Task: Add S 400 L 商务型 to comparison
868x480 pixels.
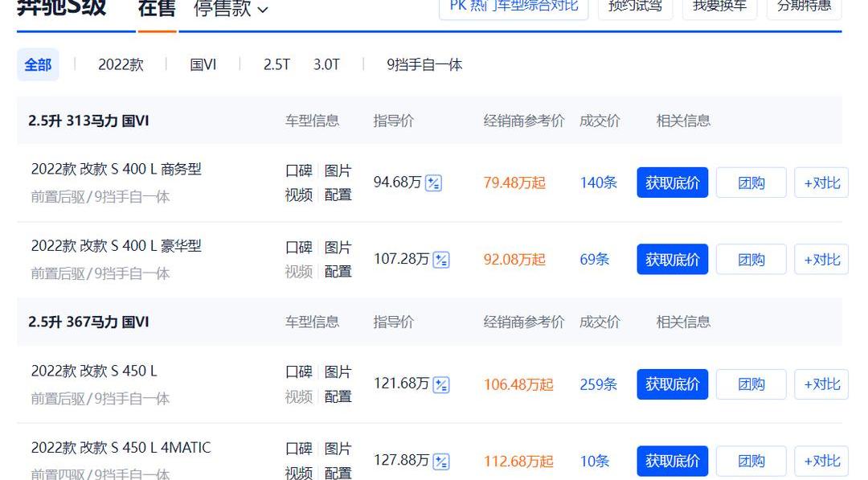Action: click(x=821, y=183)
